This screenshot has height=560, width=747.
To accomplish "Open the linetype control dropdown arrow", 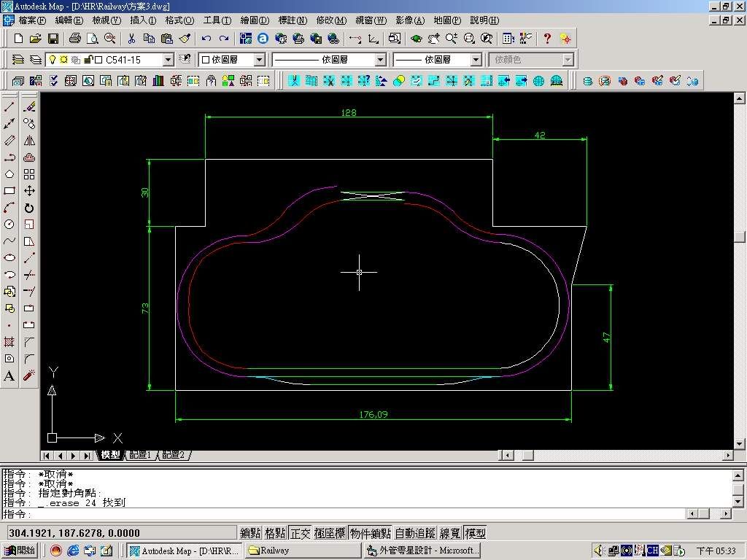I will [x=380, y=60].
